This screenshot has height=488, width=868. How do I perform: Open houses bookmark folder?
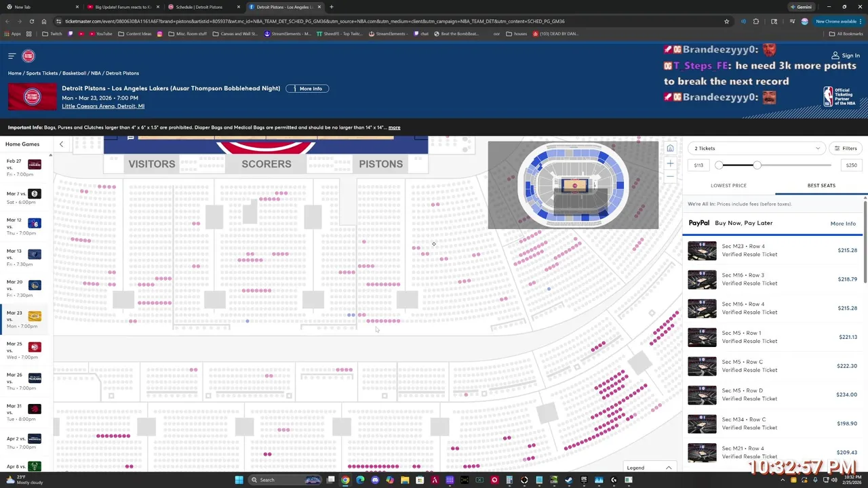[x=517, y=33]
